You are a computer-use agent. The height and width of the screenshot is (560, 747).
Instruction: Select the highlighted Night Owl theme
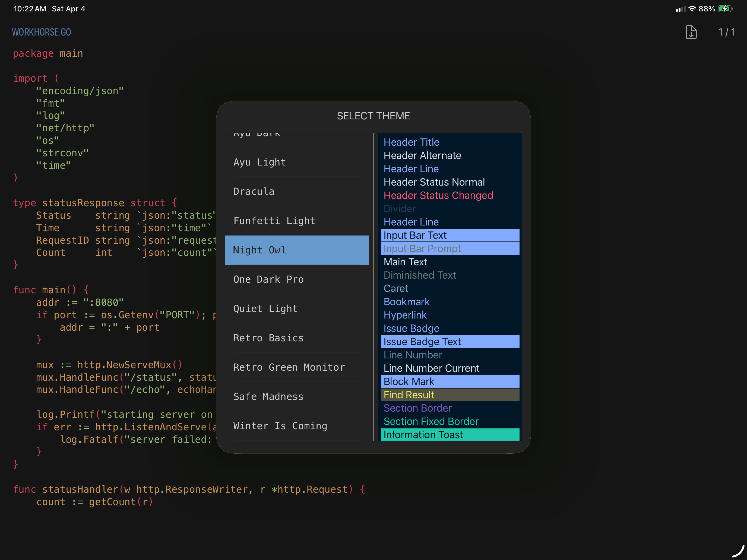(x=296, y=250)
